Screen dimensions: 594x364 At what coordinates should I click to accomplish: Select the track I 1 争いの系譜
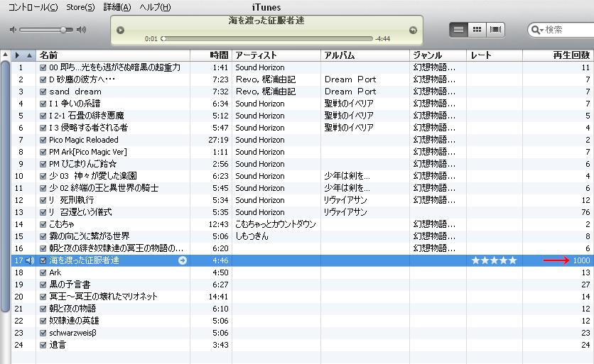point(75,104)
